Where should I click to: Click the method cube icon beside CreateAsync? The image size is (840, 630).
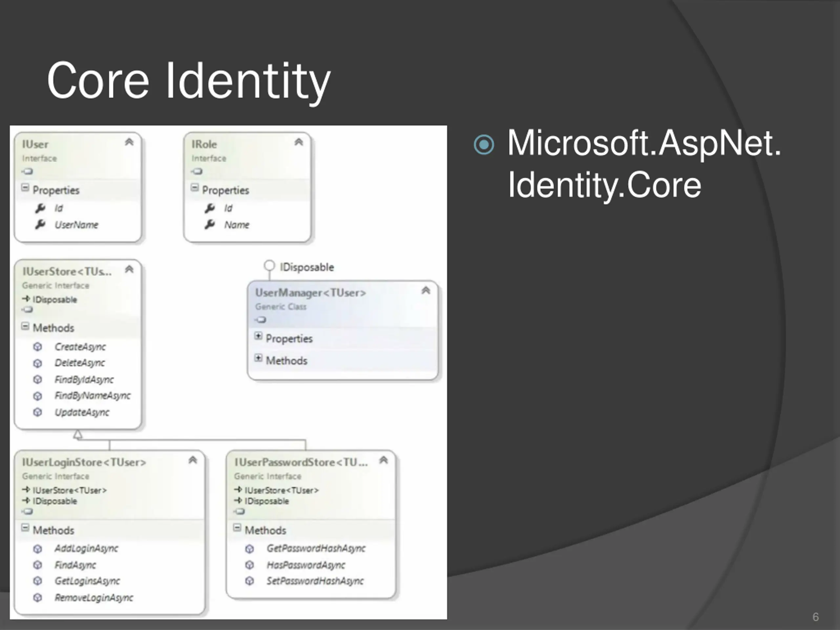38,347
